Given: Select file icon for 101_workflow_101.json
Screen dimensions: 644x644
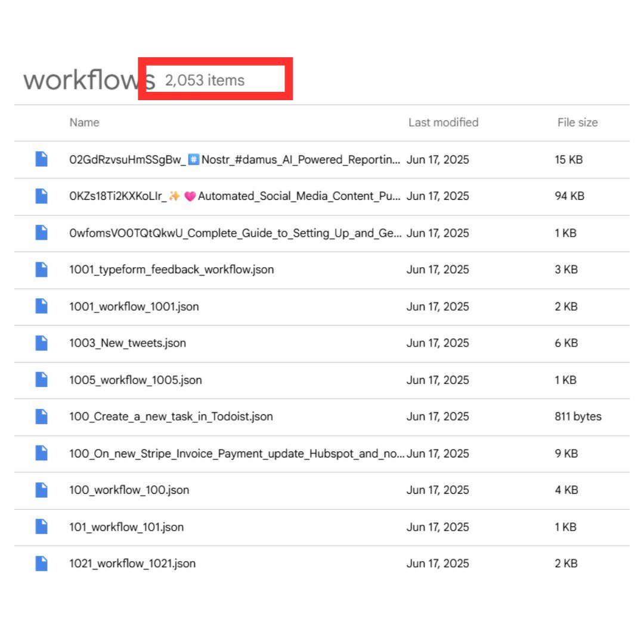Looking at the screenshot, I should click(x=41, y=527).
